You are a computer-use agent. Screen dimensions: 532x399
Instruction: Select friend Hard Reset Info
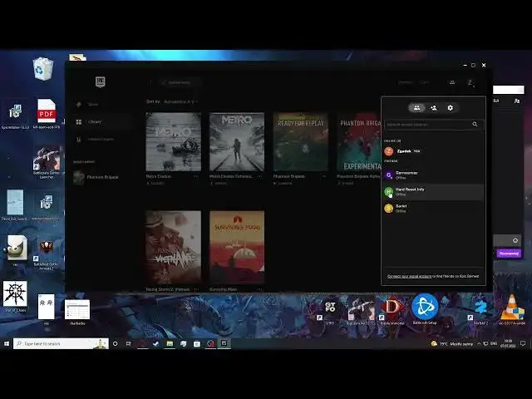[x=433, y=192]
